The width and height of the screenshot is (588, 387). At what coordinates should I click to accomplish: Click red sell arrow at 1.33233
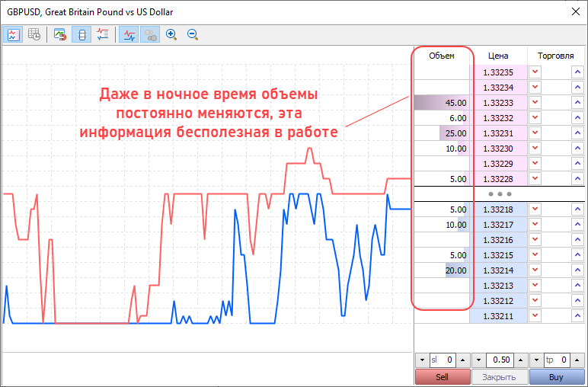pos(535,103)
